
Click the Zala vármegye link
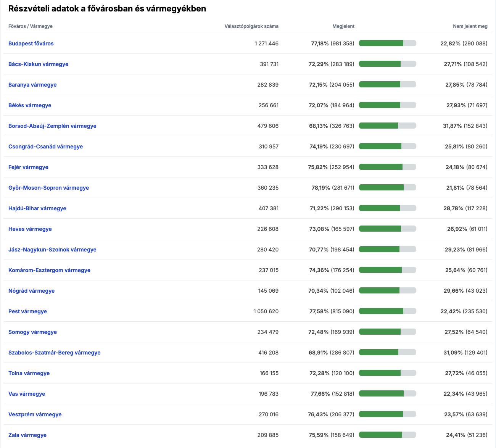click(27, 435)
